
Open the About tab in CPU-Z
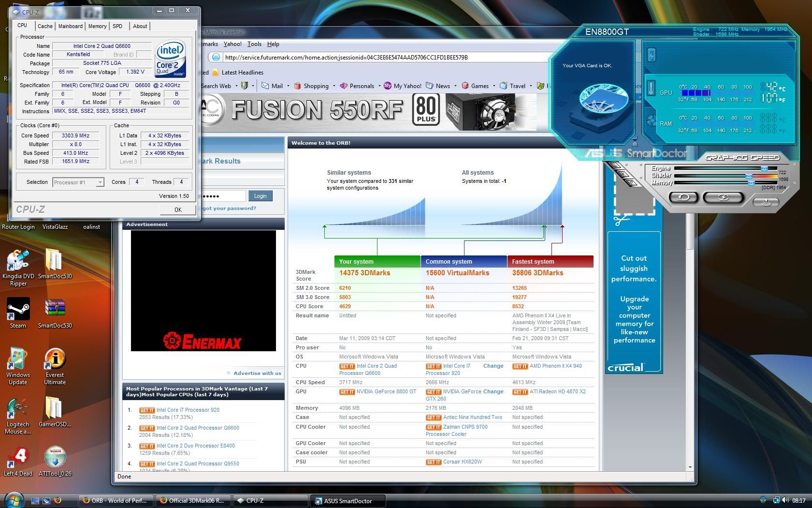[x=140, y=26]
